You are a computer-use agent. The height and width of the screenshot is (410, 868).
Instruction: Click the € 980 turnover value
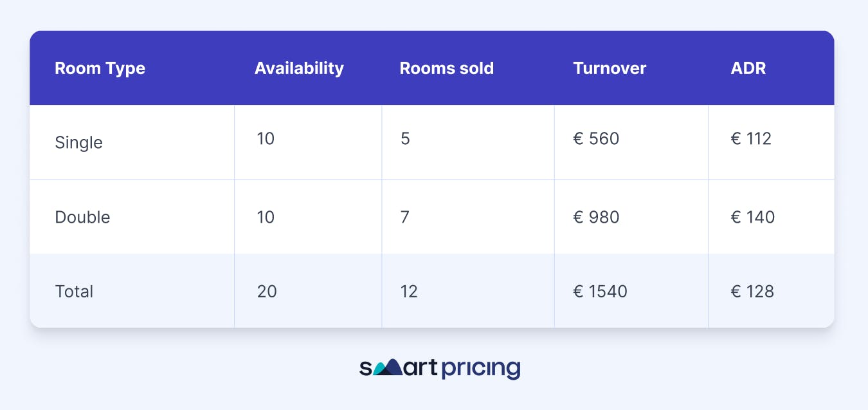tap(596, 217)
